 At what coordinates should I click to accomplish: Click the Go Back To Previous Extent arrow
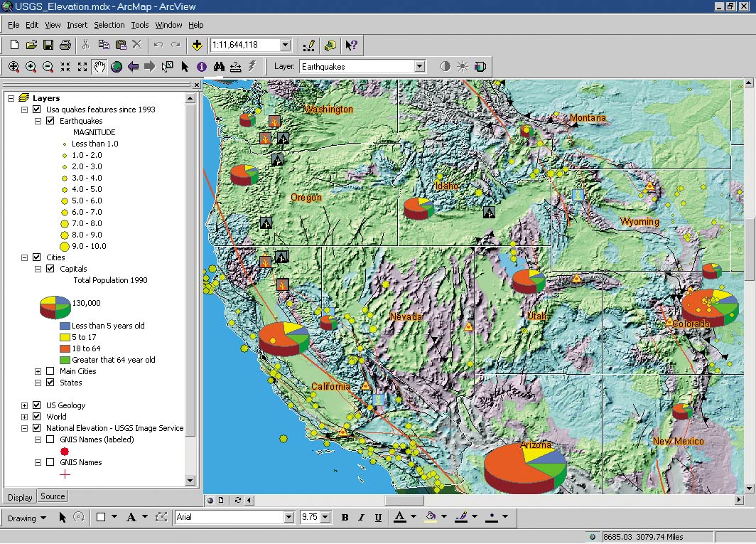(134, 66)
